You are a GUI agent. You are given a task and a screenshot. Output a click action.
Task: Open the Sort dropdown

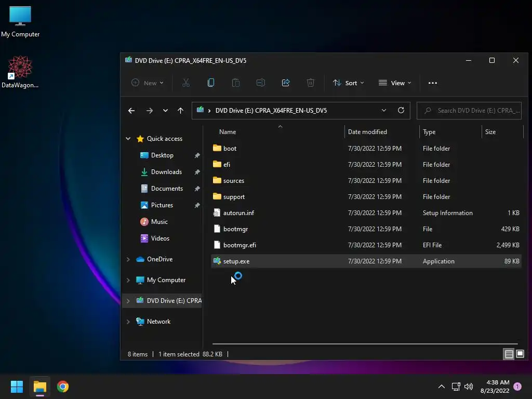349,83
